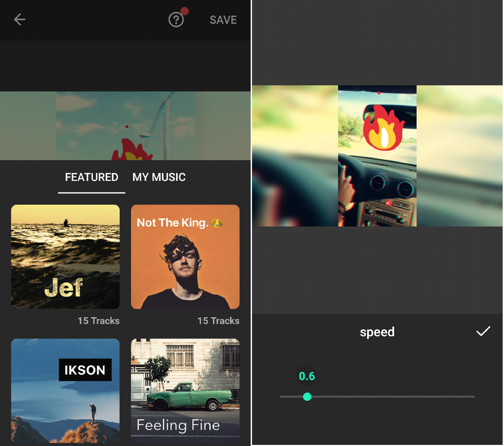Image resolution: width=504 pixels, height=446 pixels.
Task: Click '15 Tracks' under the Jef album
Action: point(99,321)
